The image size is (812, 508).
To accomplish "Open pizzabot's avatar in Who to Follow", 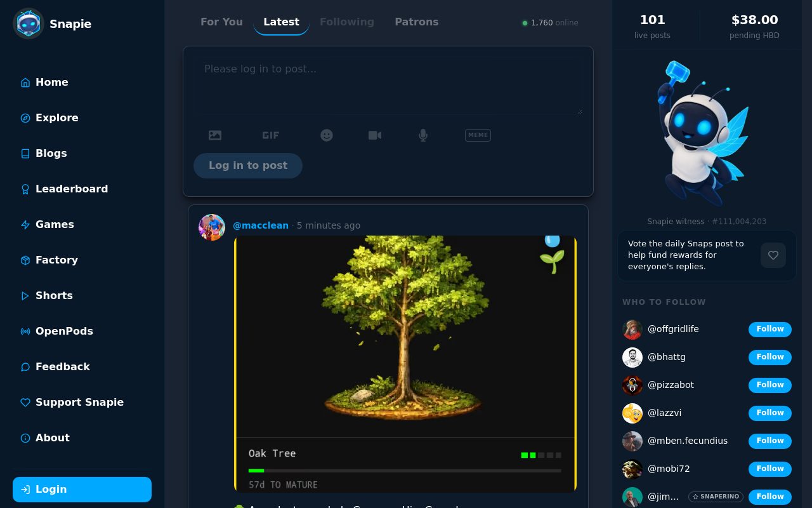I will 632,385.
